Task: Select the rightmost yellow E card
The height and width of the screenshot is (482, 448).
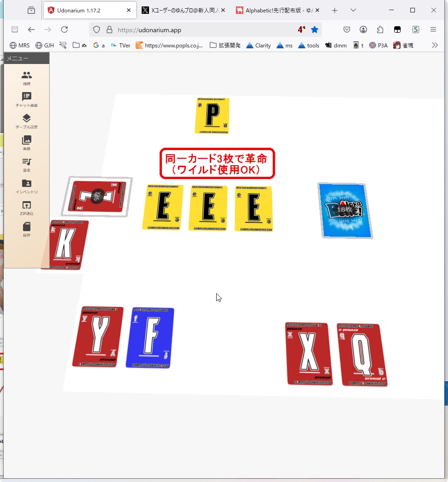Action: [x=253, y=209]
